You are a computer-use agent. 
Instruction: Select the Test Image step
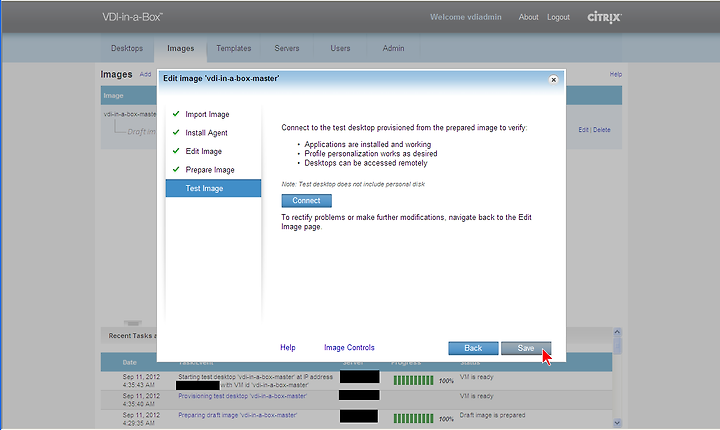(213, 188)
